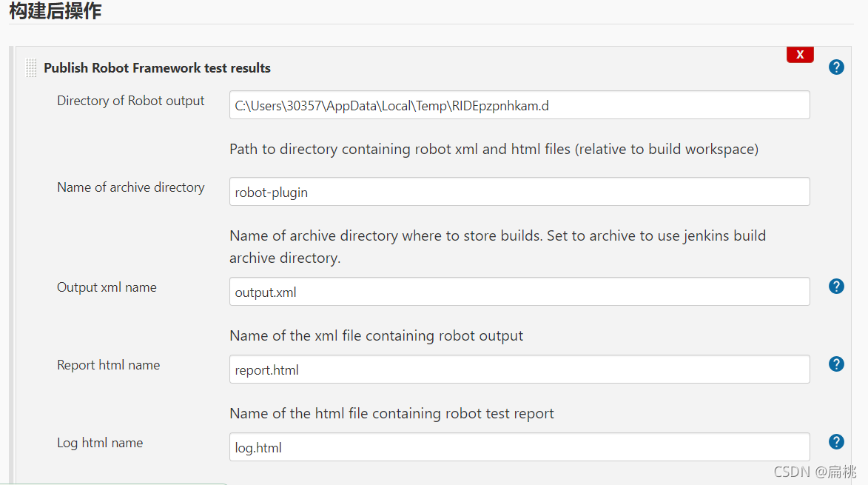Select the 'Publish Robot Framework test results' heading

click(157, 68)
